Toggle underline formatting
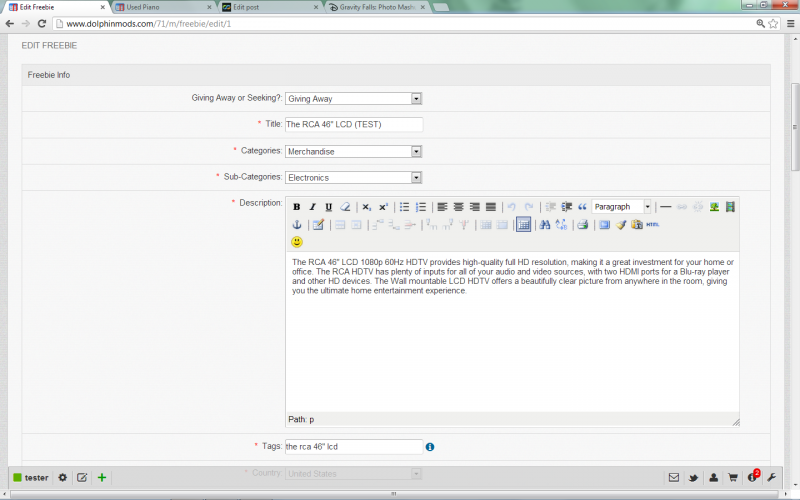The image size is (800, 500). pyautogui.click(x=329, y=207)
